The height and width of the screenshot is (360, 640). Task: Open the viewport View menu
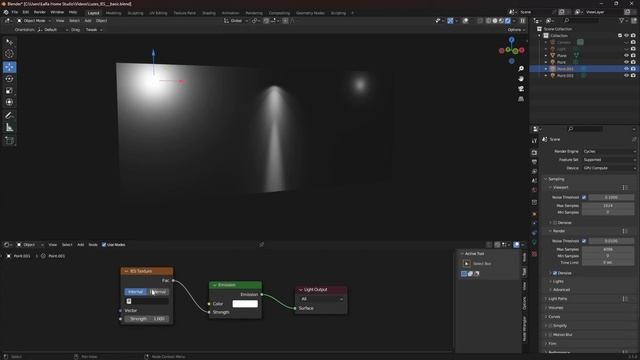pos(60,21)
